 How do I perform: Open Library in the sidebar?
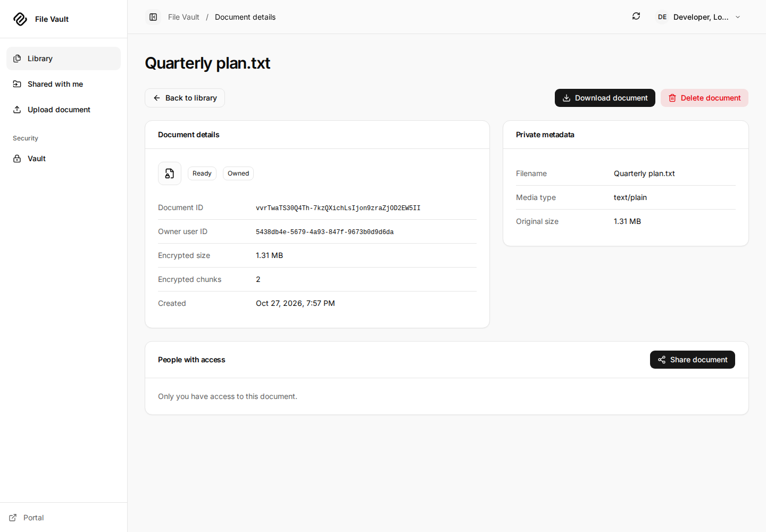(x=63, y=59)
